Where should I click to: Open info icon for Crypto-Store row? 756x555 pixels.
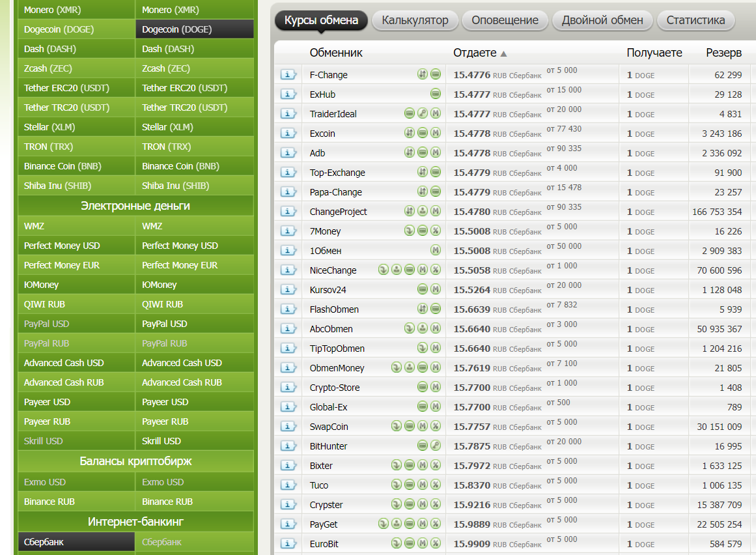point(288,387)
